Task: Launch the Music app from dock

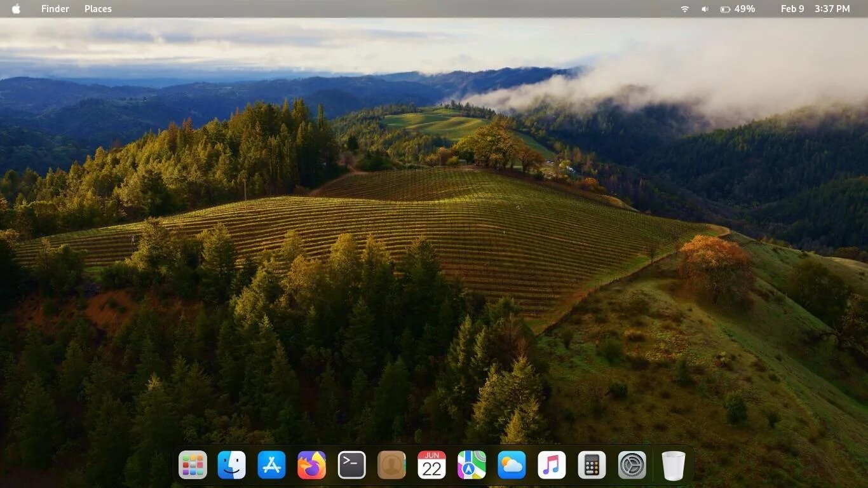Action: [x=552, y=465]
